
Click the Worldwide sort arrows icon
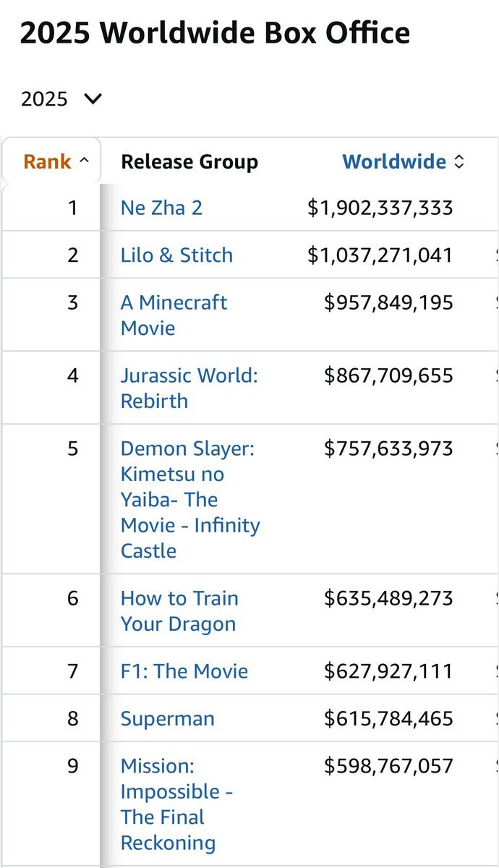459,162
